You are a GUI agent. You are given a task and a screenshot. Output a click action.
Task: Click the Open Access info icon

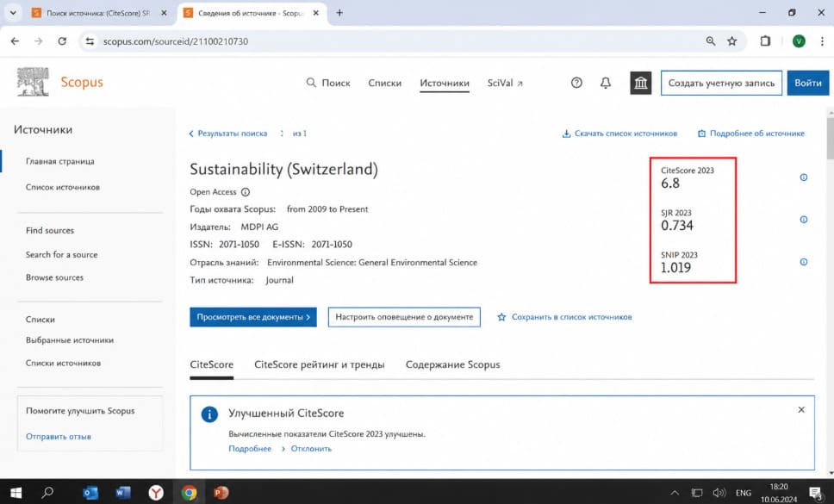pos(246,192)
